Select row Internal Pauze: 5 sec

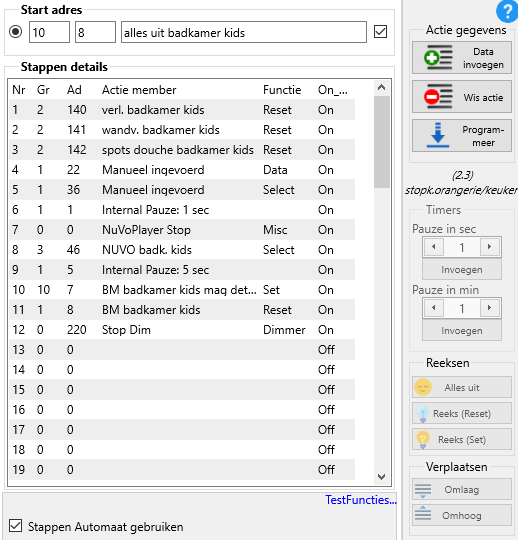(182, 270)
